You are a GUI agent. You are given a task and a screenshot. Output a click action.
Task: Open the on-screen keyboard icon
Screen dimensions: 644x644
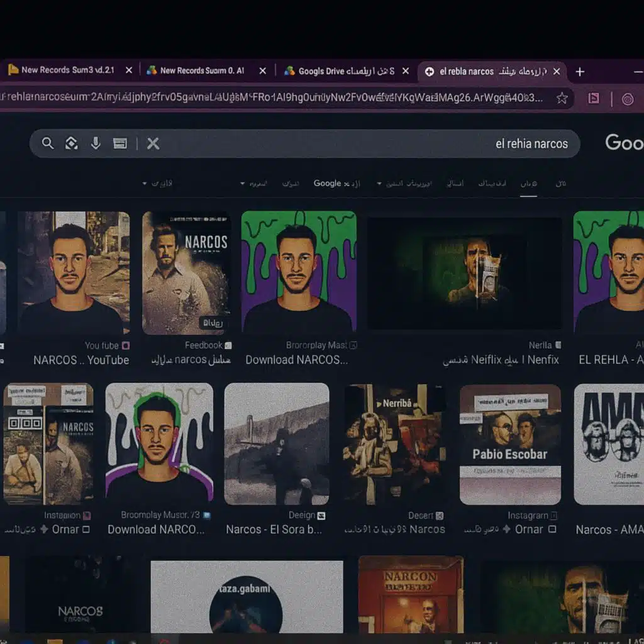(x=120, y=143)
